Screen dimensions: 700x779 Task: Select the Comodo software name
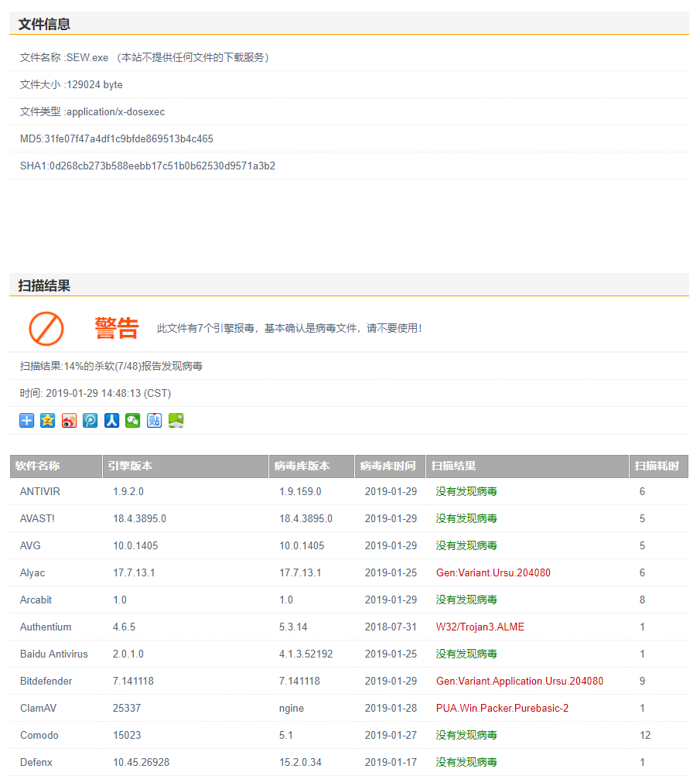coord(39,735)
